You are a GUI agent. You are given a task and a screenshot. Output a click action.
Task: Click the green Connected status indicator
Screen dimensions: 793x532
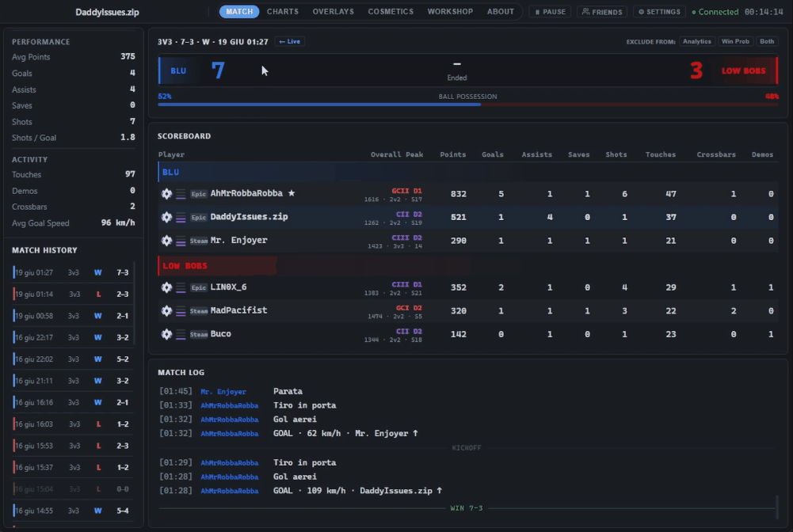(x=715, y=12)
